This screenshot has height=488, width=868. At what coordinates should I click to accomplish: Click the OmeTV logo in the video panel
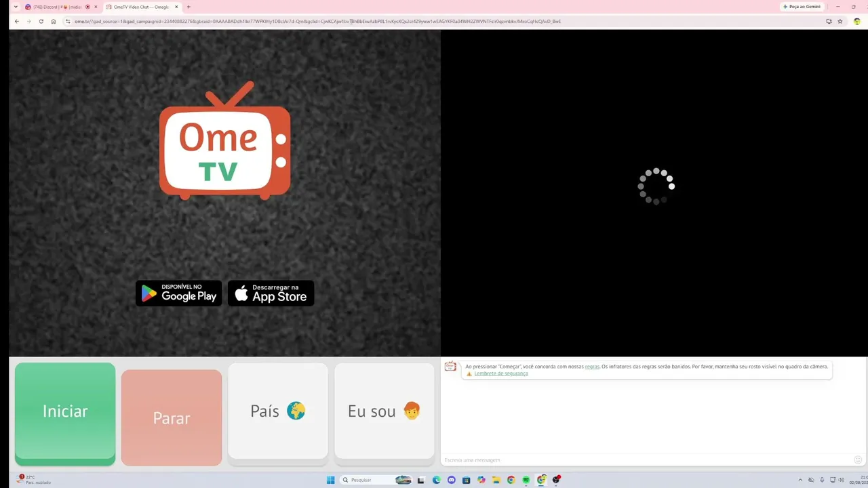225,140
